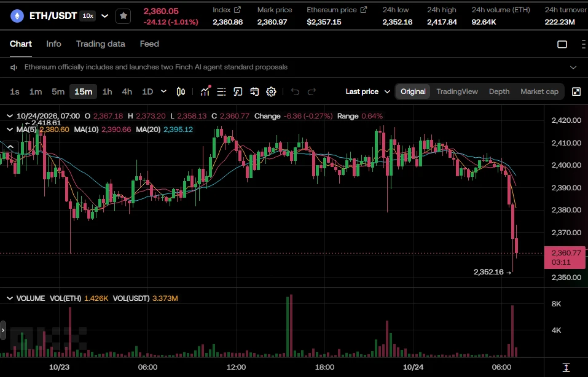This screenshot has height=377, width=588.
Task: Switch to Market cap chart view
Action: 539,91
